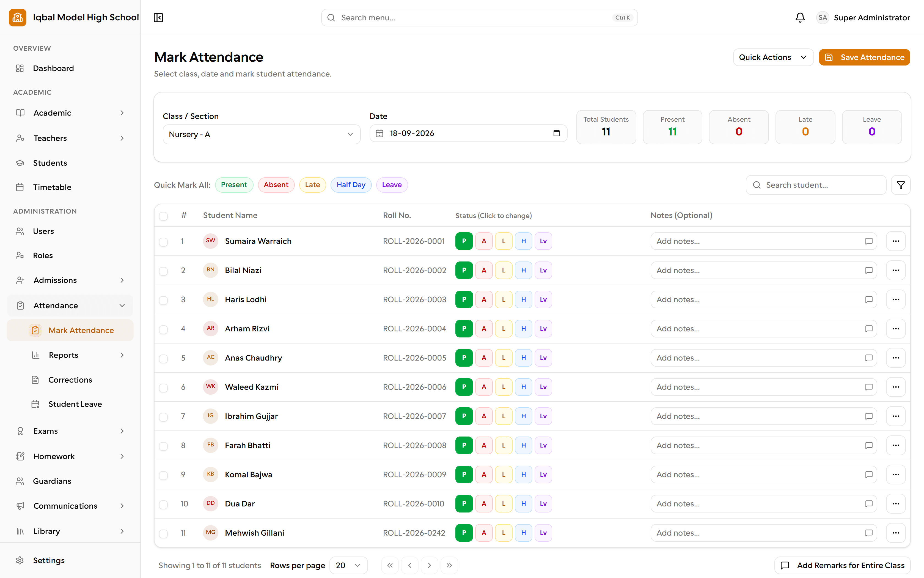Click the note icon in Farah Bhatti's row
This screenshot has height=578, width=924.
pos(869,445)
